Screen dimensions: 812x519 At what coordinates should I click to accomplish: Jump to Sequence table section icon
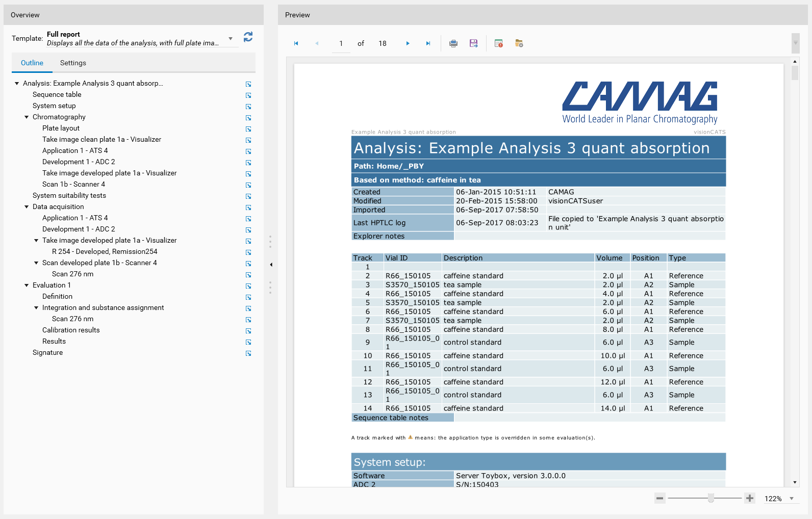248,95
